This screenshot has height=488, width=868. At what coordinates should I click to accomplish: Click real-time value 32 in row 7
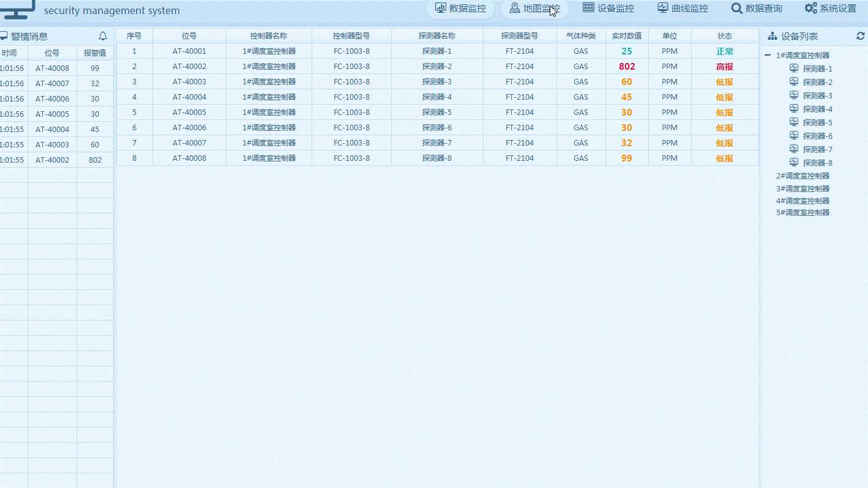(x=627, y=143)
